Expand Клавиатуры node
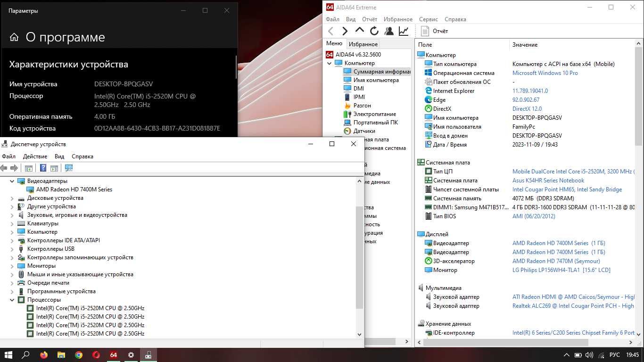Viewport: 644px width, 362px height. pos(12,223)
